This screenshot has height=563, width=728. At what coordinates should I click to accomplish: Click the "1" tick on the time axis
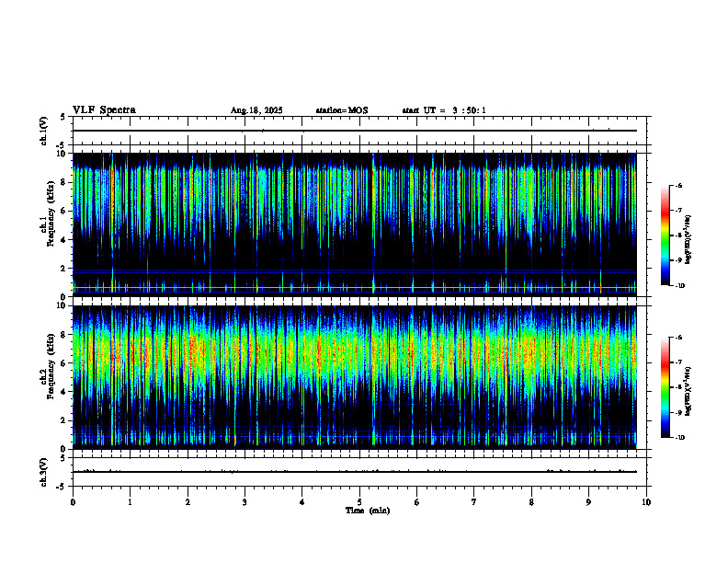(x=130, y=502)
